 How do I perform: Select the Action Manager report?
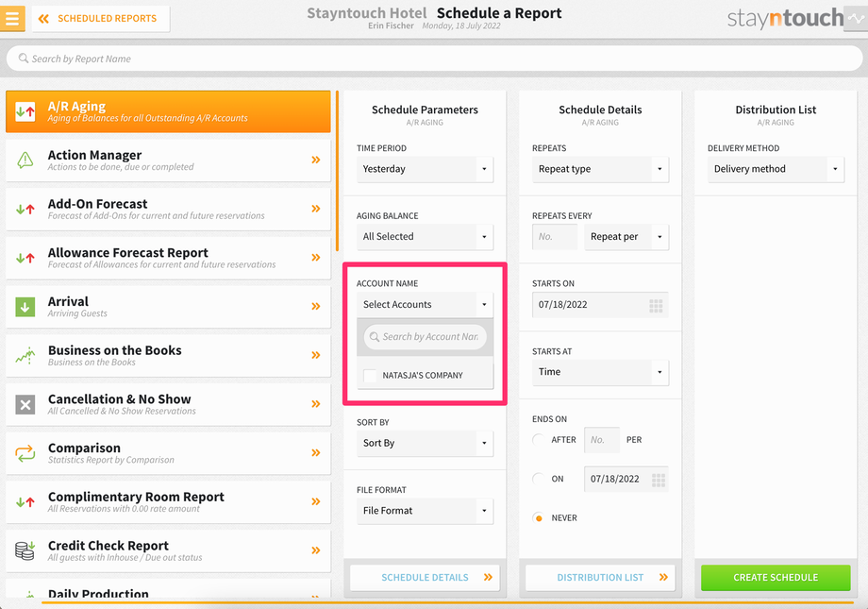pyautogui.click(x=168, y=161)
